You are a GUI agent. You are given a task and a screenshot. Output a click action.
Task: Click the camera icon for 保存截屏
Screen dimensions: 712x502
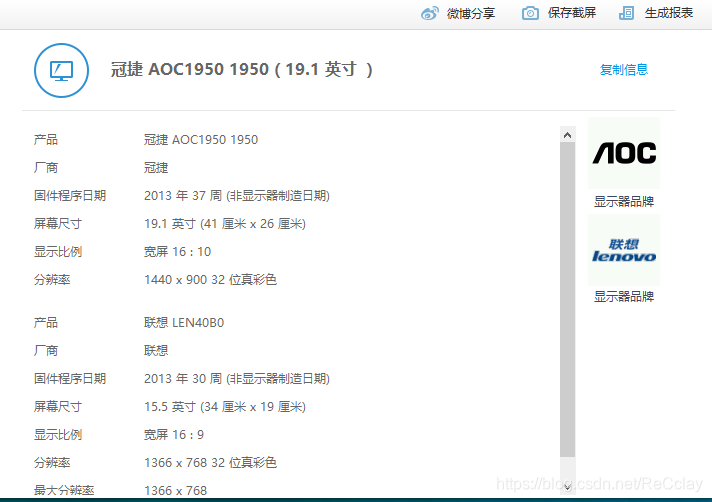[x=530, y=13]
